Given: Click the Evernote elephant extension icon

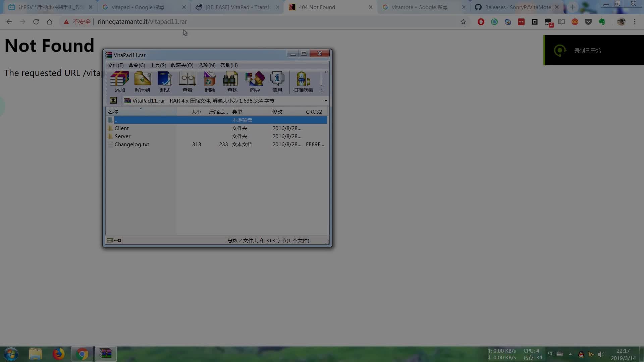Looking at the screenshot, I should coord(602,22).
